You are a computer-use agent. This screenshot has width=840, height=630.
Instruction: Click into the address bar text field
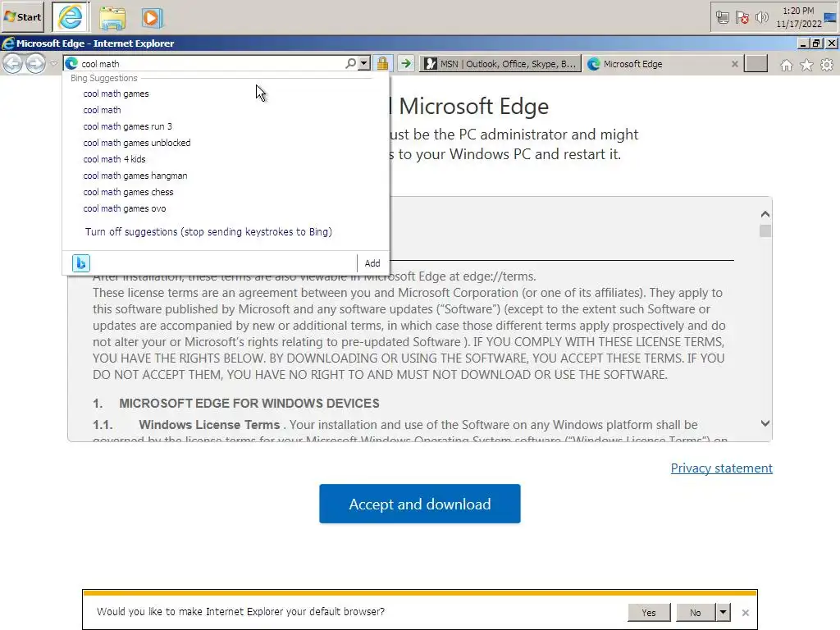click(212, 64)
